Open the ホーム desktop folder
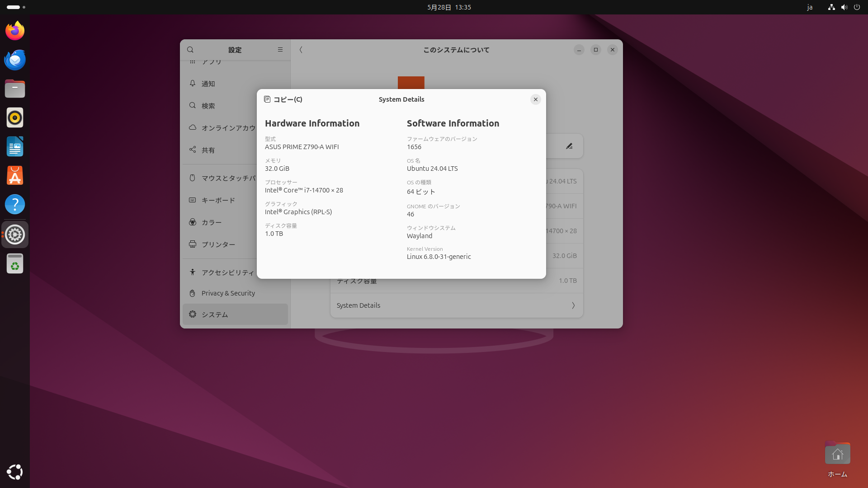This screenshot has height=488, width=868. click(x=837, y=454)
